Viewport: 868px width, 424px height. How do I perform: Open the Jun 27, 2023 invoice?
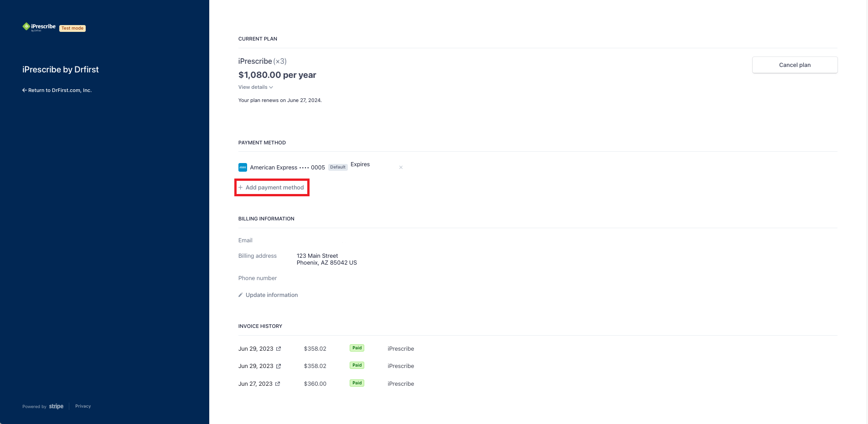tap(255, 384)
